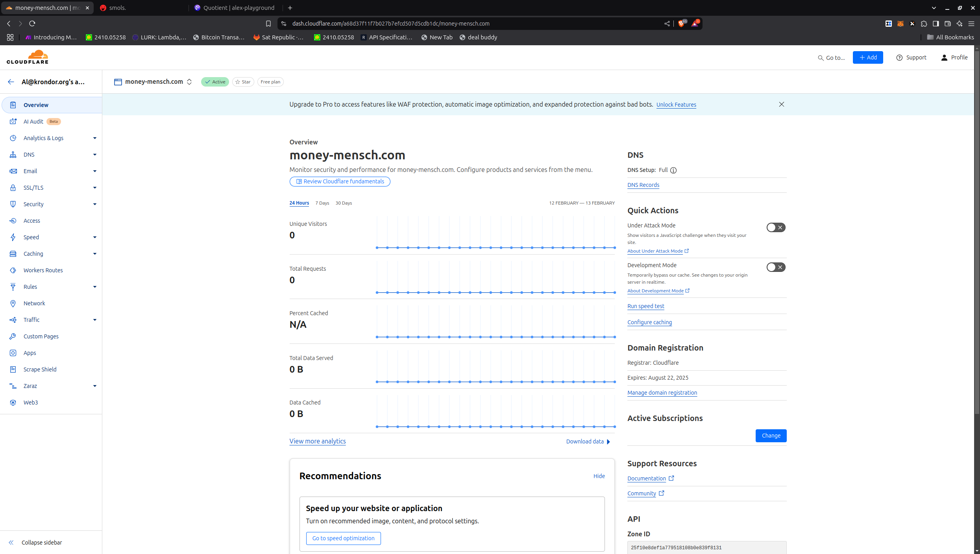Image resolution: width=980 pixels, height=554 pixels.
Task: Expand the Zaraz sidebar section
Action: point(94,386)
